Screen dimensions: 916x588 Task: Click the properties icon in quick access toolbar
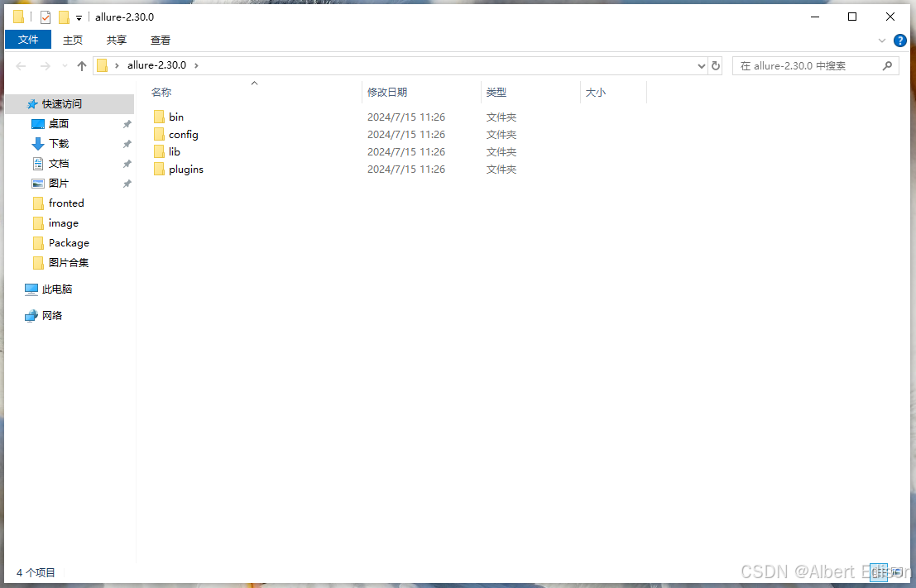(x=45, y=17)
